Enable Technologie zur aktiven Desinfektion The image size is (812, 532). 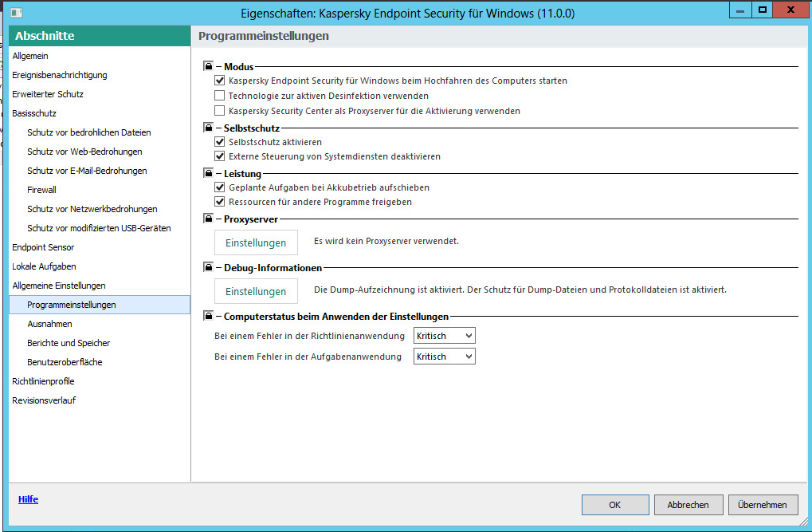click(220, 96)
